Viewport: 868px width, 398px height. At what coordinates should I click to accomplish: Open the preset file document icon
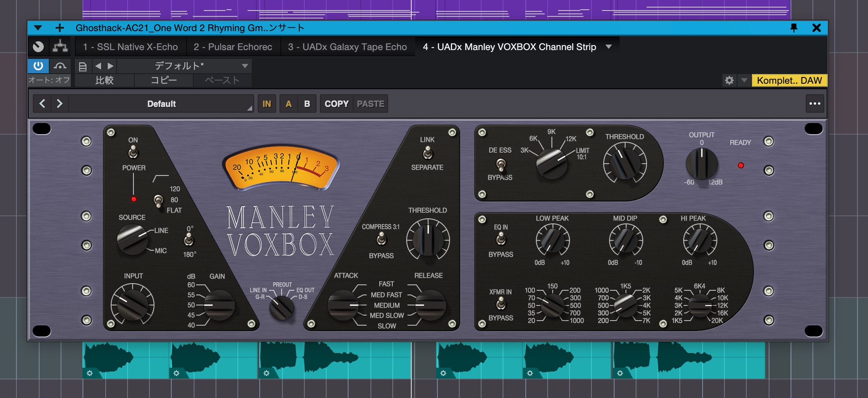point(83,66)
